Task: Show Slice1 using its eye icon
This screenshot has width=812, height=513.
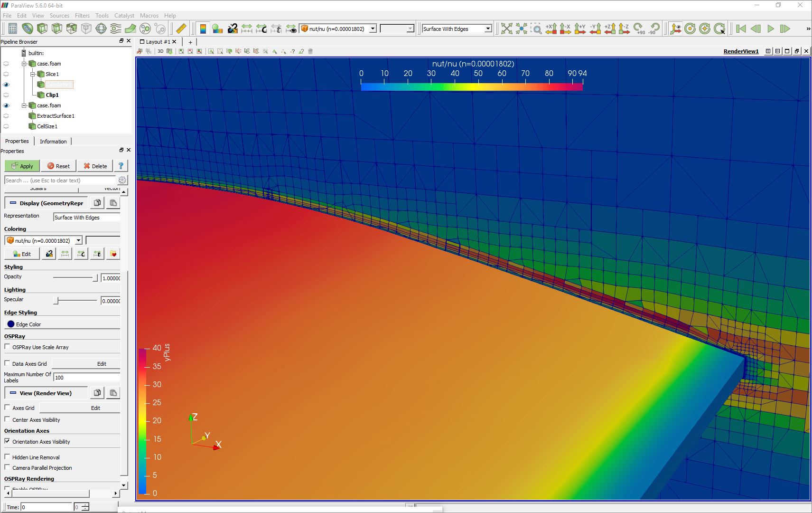Action: click(x=6, y=74)
